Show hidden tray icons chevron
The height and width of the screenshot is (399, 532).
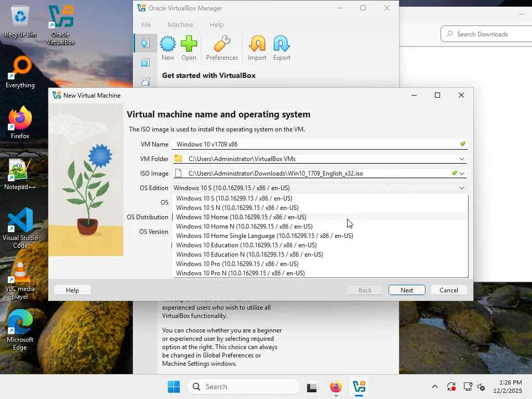point(435,387)
